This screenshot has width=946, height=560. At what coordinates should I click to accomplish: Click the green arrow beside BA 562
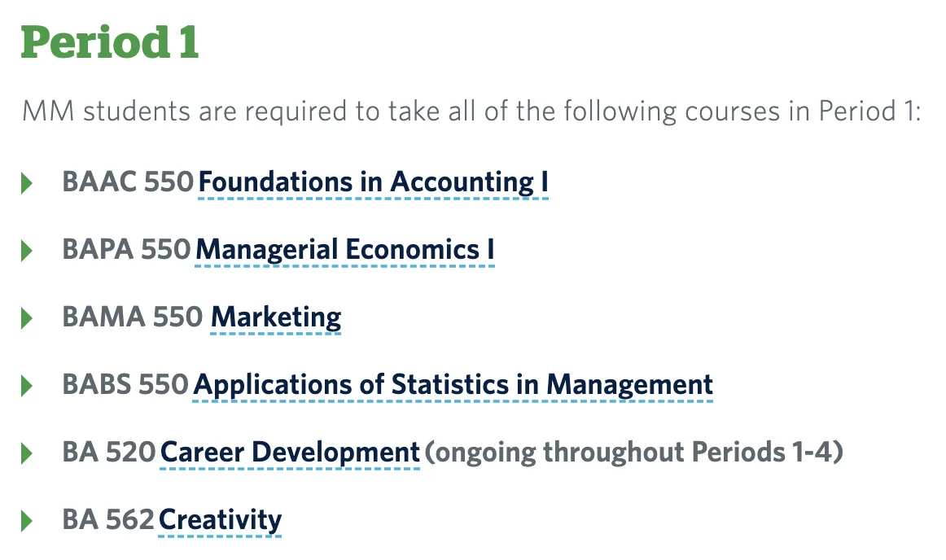coord(26,521)
